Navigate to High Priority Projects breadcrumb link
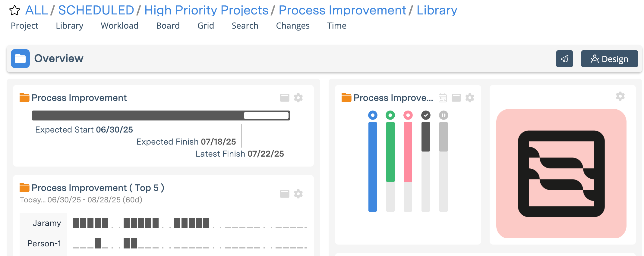This screenshot has height=256, width=644. tap(207, 10)
